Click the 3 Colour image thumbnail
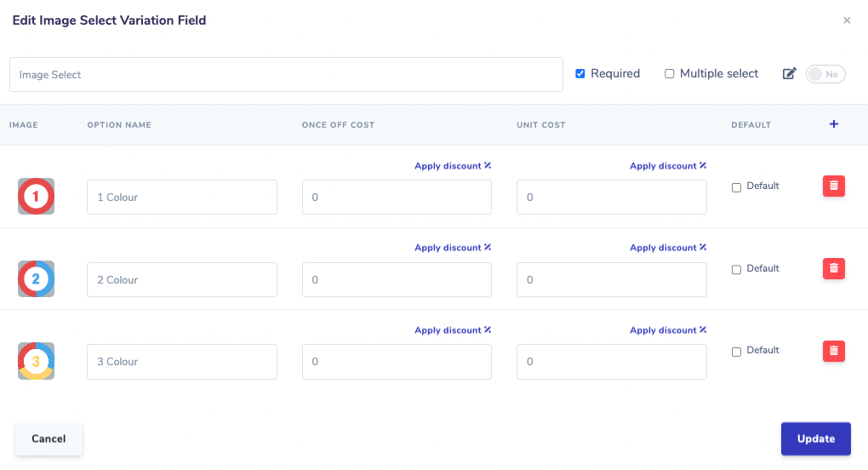The height and width of the screenshot is (470, 868). pos(36,361)
